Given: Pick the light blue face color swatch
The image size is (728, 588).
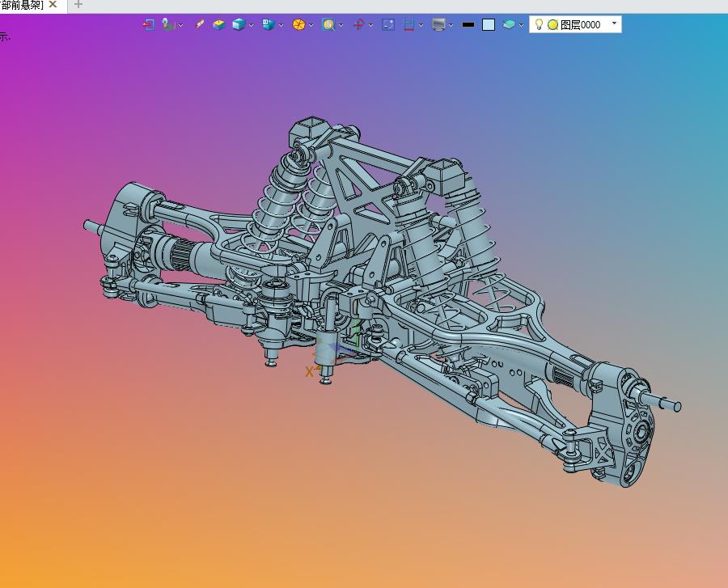Looking at the screenshot, I should tap(489, 24).
